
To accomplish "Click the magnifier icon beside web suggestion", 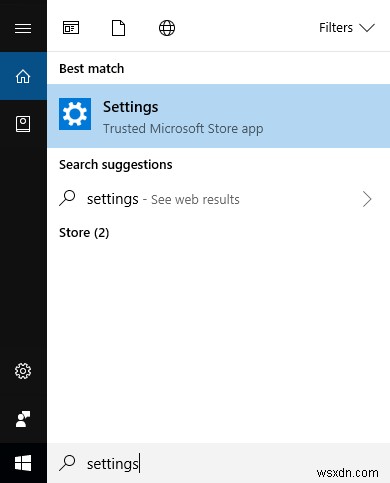I will click(x=67, y=198).
